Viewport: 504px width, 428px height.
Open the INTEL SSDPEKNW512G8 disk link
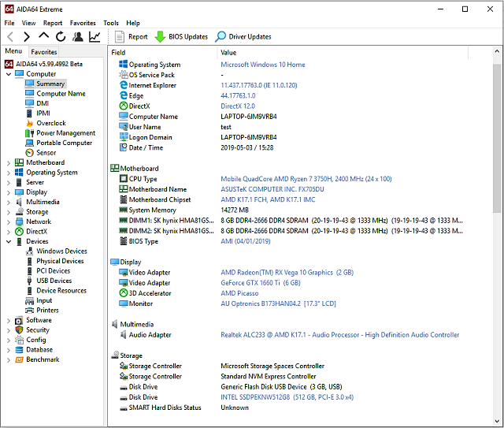coord(287,397)
